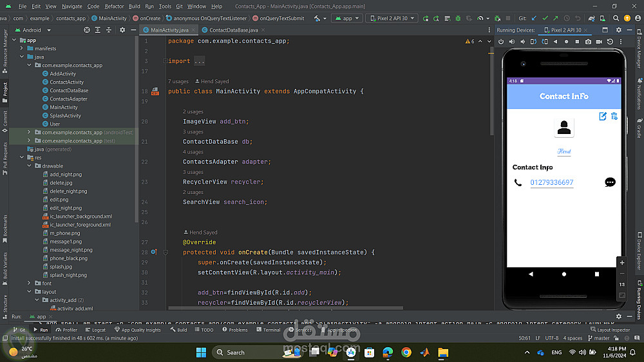Click the delete contact trash icon
This screenshot has width=644, height=362.
click(614, 116)
